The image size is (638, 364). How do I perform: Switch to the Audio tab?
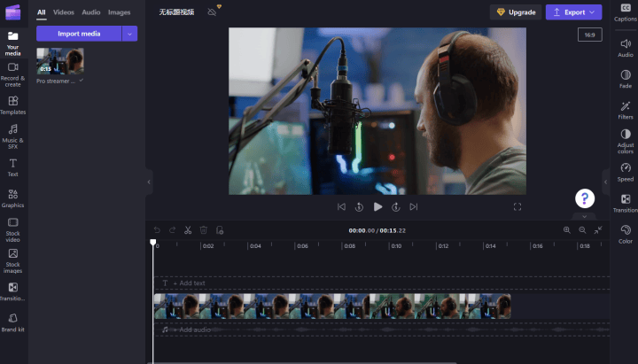91,12
